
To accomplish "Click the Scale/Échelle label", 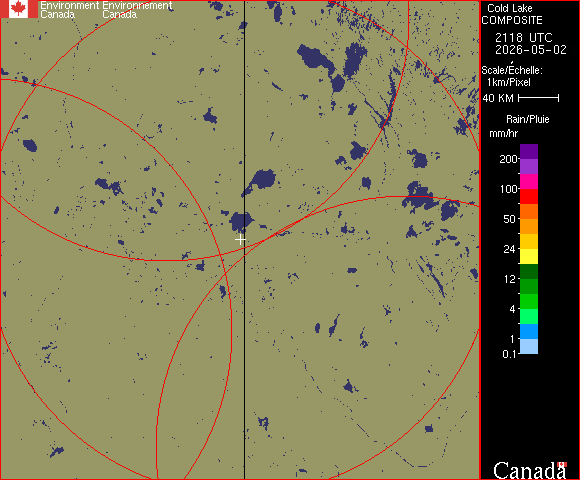I will coord(512,70).
